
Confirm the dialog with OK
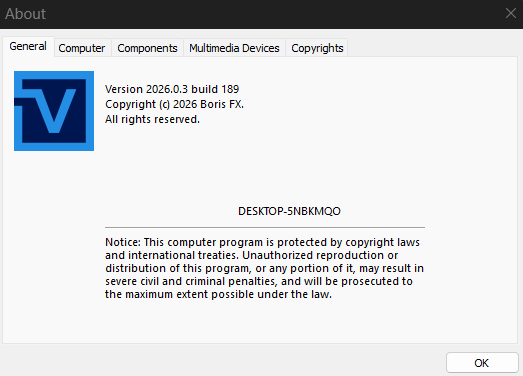pyautogui.click(x=482, y=363)
